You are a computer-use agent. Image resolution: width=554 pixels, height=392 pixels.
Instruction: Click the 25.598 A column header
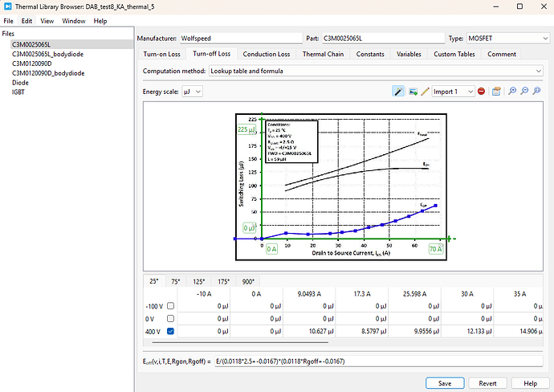point(414,294)
